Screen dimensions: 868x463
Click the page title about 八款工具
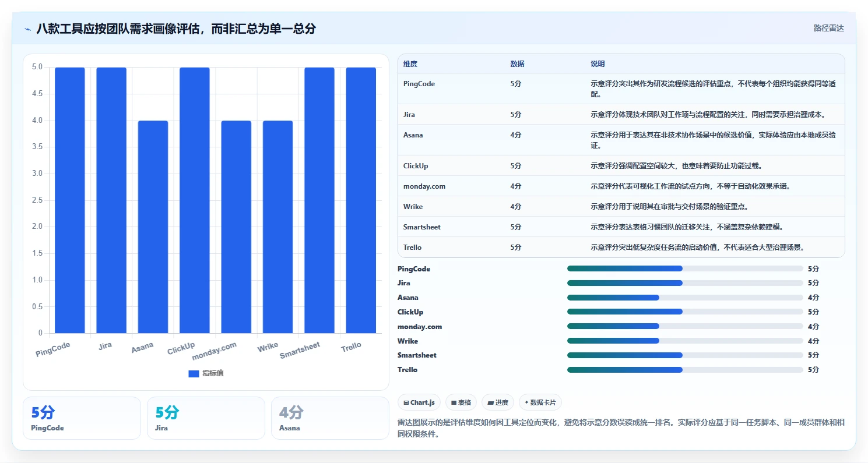(x=176, y=29)
